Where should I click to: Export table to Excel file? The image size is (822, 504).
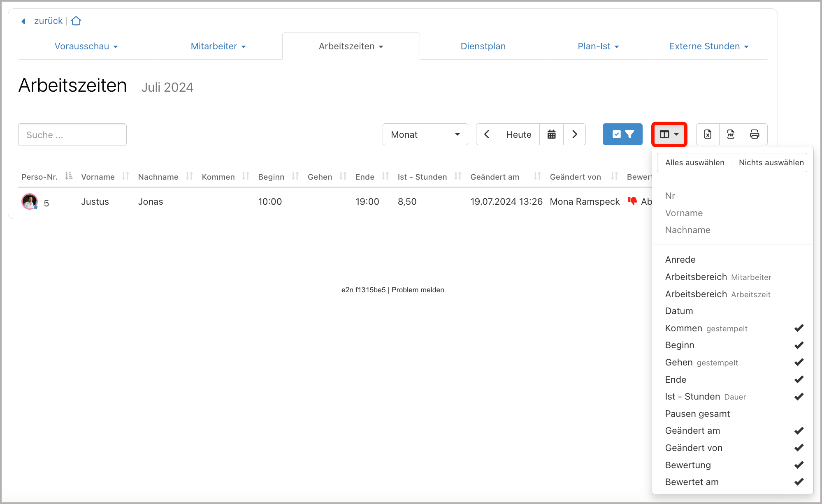tap(708, 134)
